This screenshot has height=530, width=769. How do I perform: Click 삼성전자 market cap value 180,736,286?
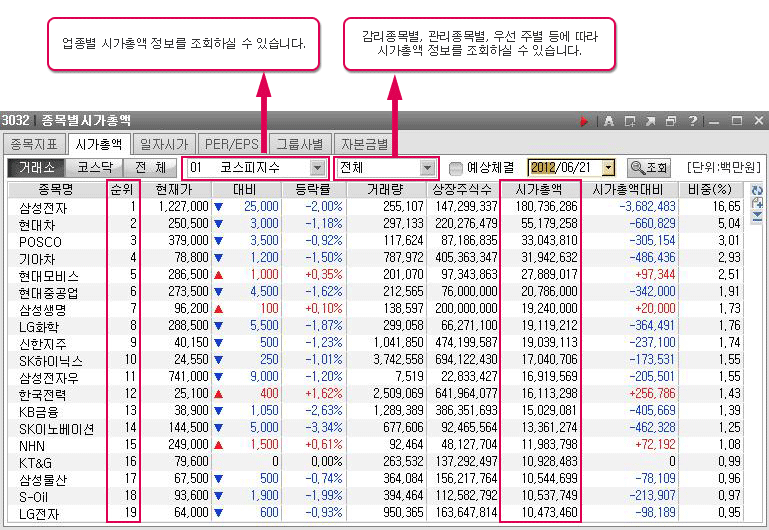[x=546, y=206]
